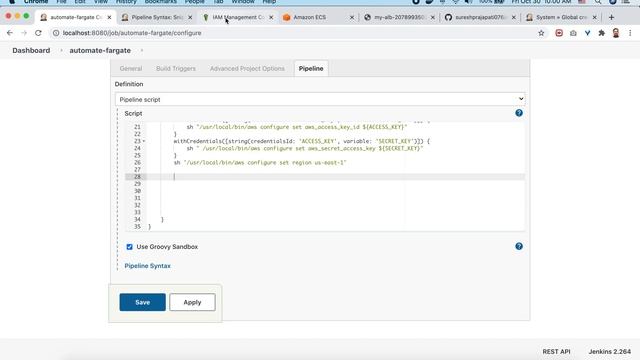Collapse code fold arrow at line 23
Image resolution: width=640 pixels, height=360 pixels.
(x=144, y=141)
